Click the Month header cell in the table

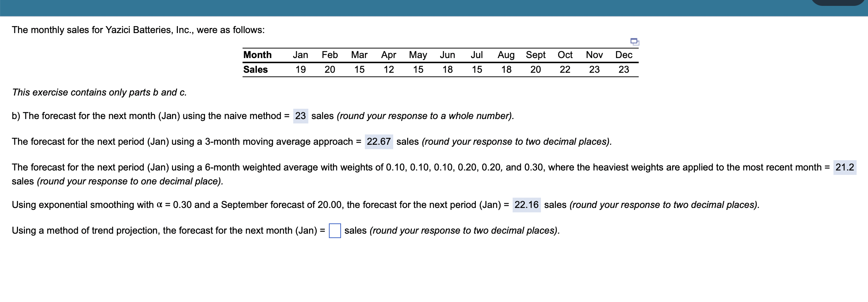point(257,55)
